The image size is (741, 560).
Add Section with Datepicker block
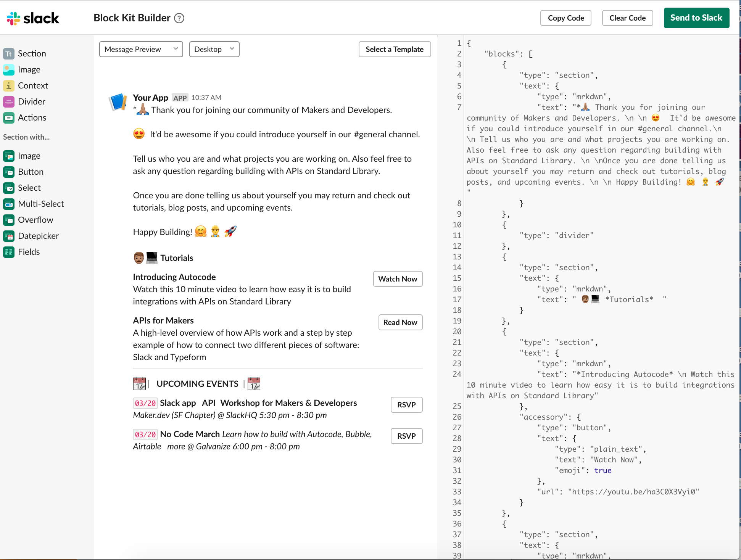click(38, 236)
